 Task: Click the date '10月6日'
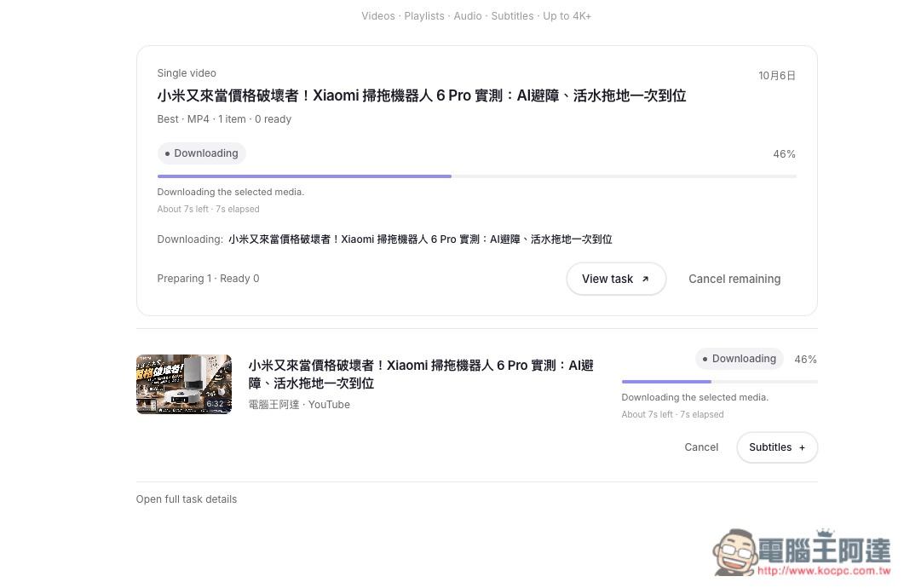pyautogui.click(x=776, y=76)
